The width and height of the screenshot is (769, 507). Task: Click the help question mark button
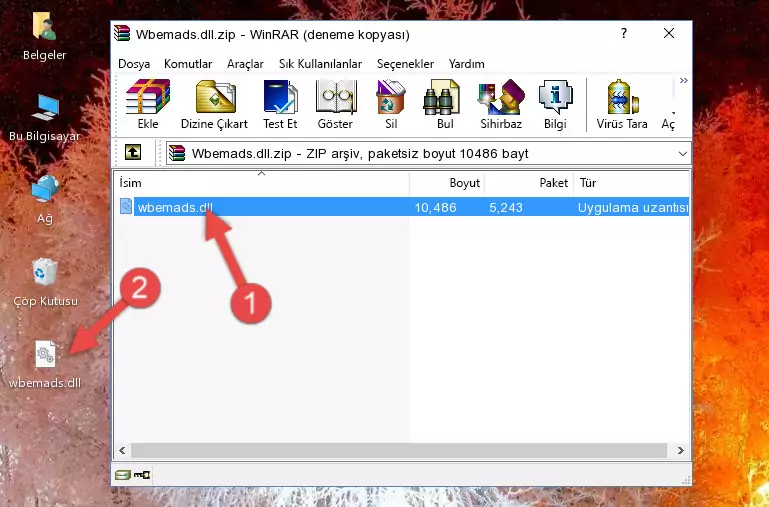[624, 33]
